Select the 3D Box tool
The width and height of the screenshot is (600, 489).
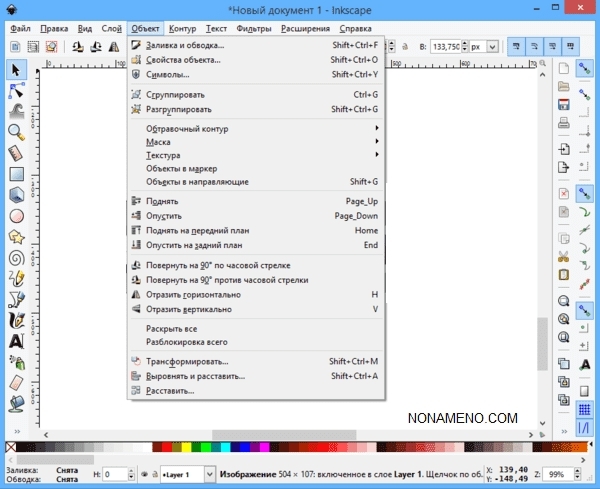click(x=16, y=195)
